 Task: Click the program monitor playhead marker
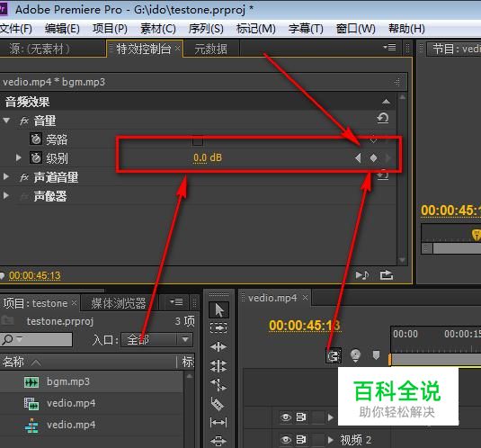[x=477, y=235]
